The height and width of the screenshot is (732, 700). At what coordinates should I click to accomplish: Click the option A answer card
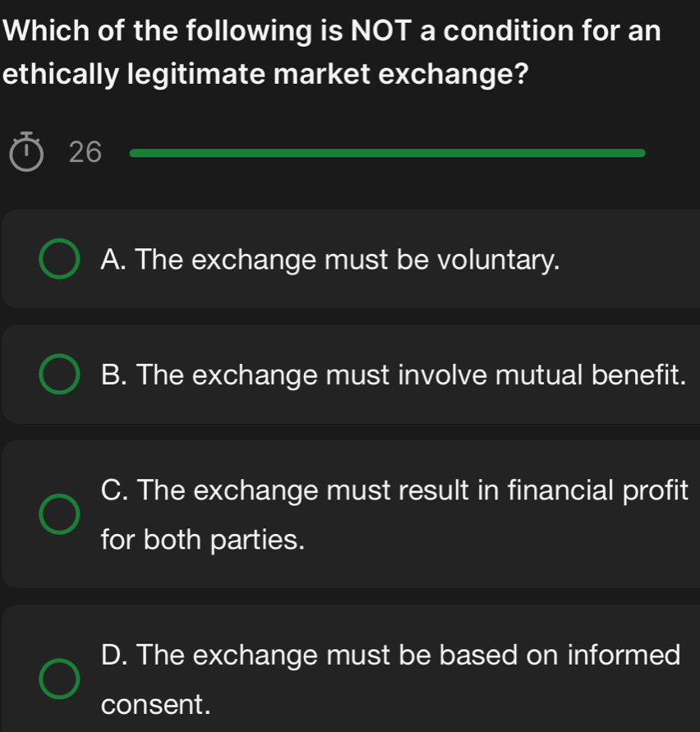tap(350, 259)
